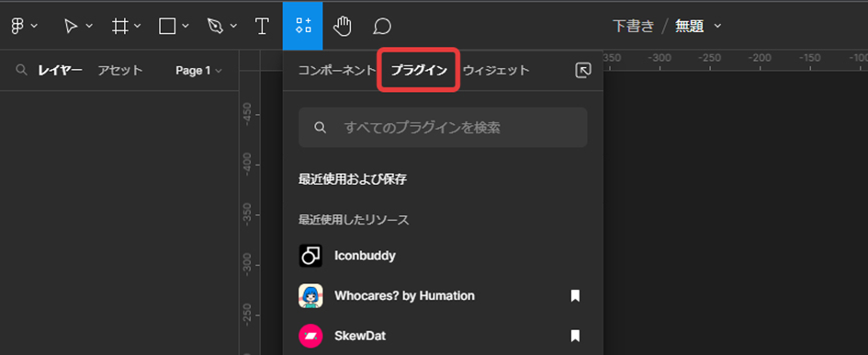Select the Text tool
Viewport: 868px width, 355px height.
(262, 26)
